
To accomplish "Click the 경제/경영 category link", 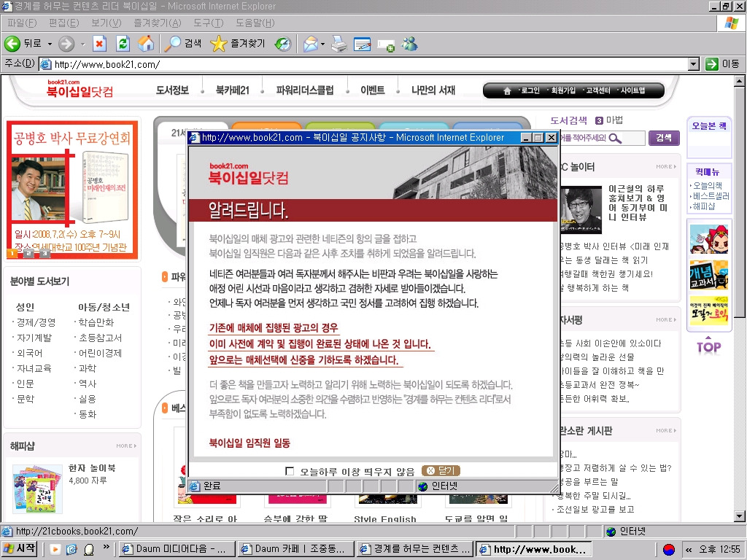I will [x=36, y=323].
